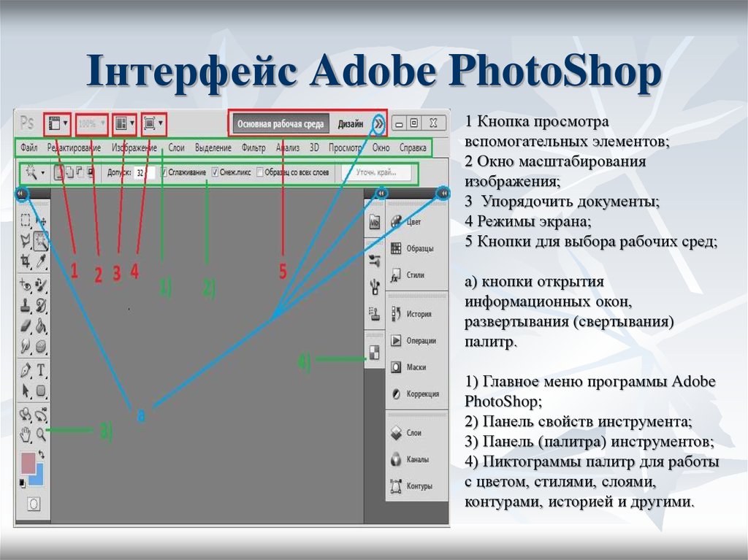Select the 3D Rotate tool
This screenshot has width=748, height=560.
(x=26, y=415)
